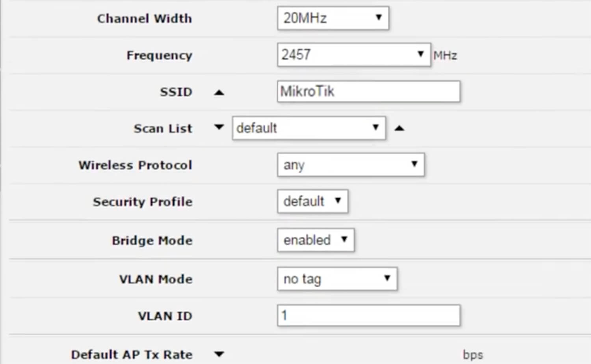Click the Default AP Tx Rate label

click(x=132, y=355)
